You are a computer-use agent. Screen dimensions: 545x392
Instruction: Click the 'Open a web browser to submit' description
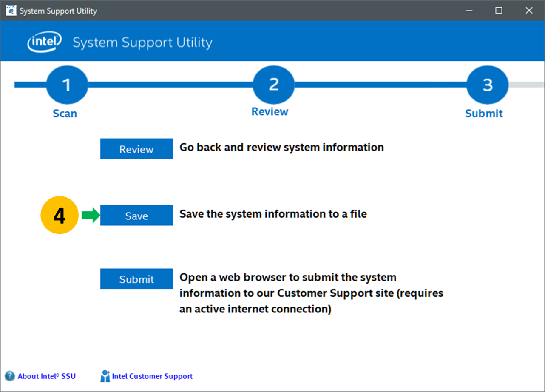click(311, 293)
